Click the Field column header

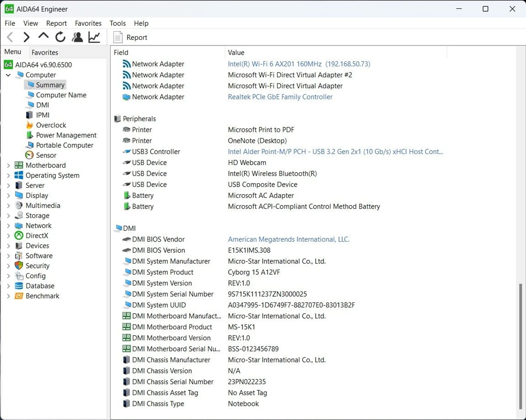point(168,52)
